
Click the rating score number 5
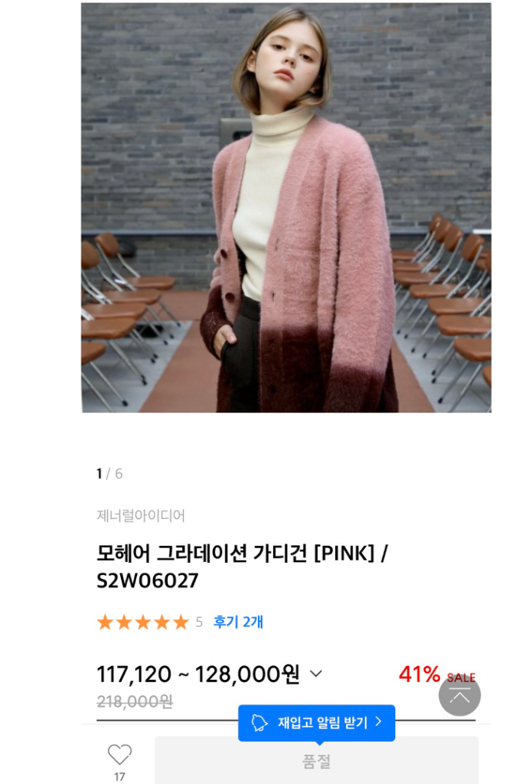point(199,622)
